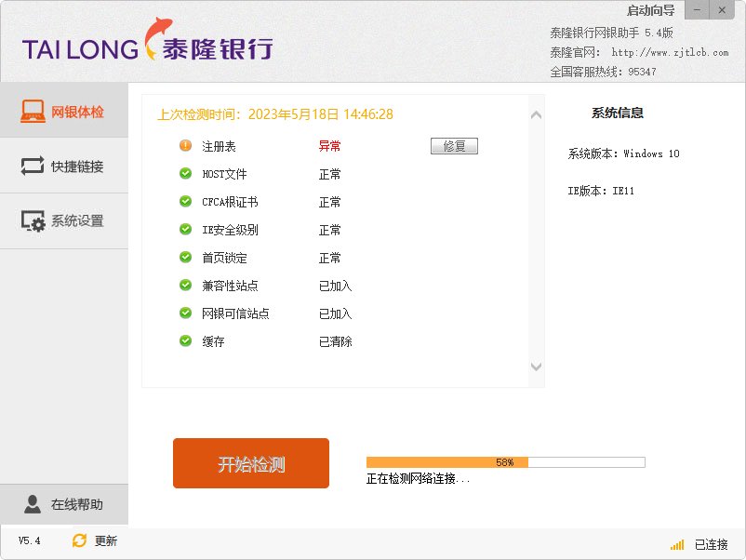The width and height of the screenshot is (746, 560).
Task: Click the green check beside 缓存
Action: coord(184,340)
